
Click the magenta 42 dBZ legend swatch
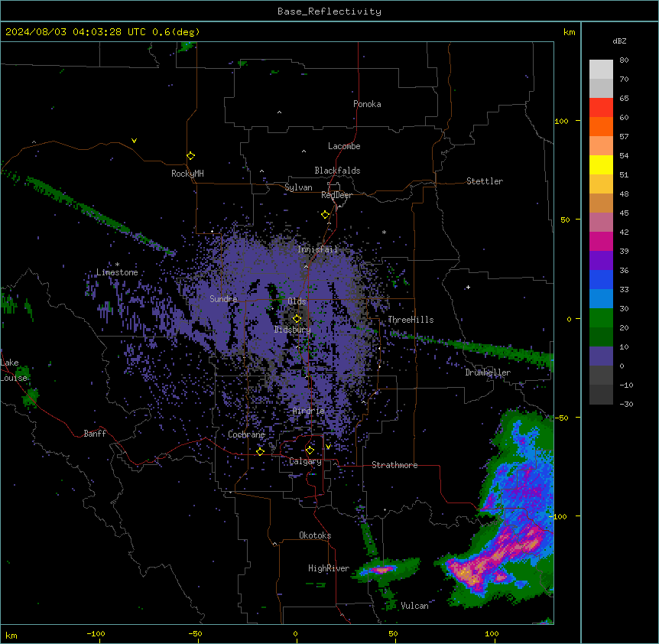[x=601, y=241]
